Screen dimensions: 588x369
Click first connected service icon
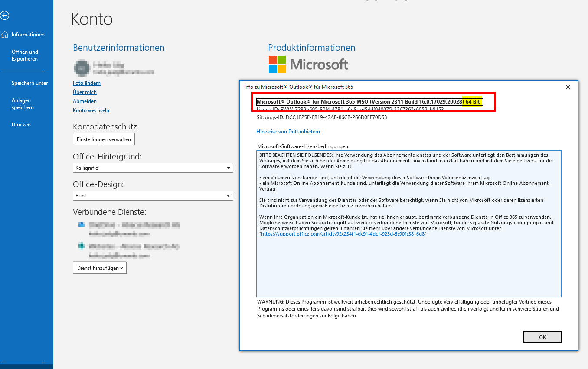(81, 225)
